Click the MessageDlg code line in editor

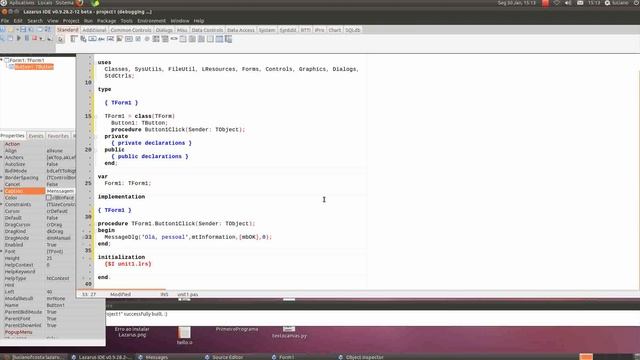tap(188, 237)
